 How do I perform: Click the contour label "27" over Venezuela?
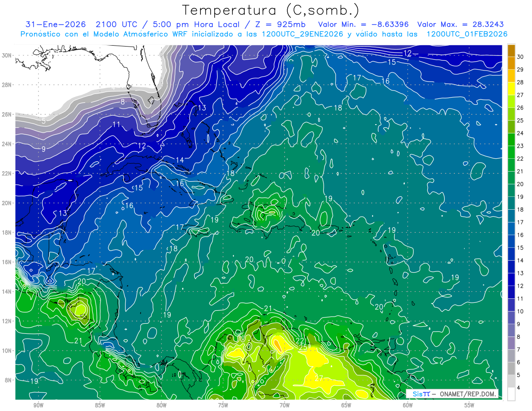[319, 379]
